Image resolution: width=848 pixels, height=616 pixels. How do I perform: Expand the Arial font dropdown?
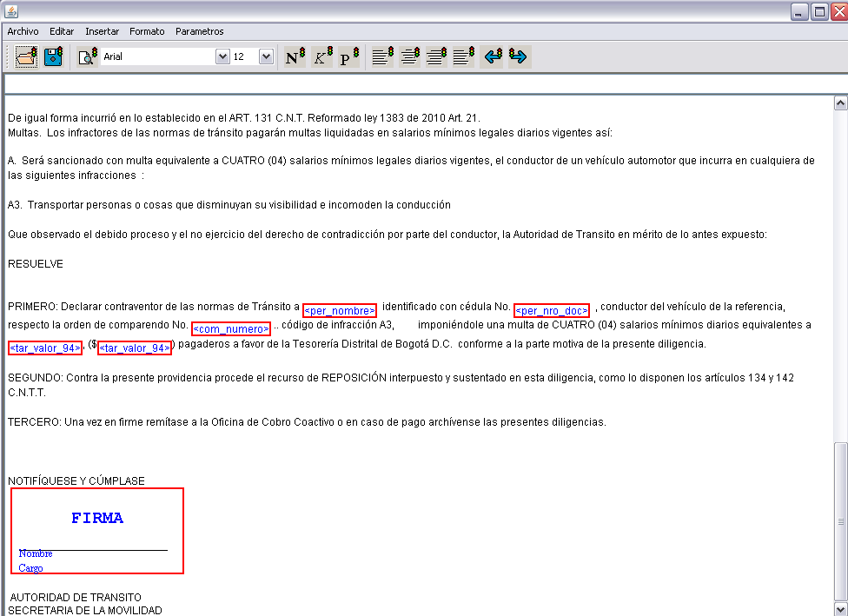point(222,57)
